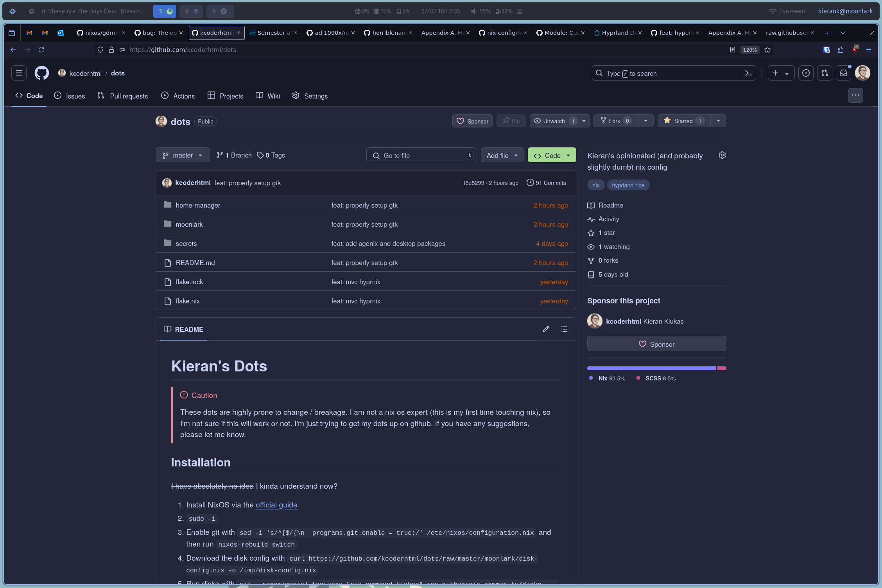Open the About section settings gear

click(x=722, y=155)
